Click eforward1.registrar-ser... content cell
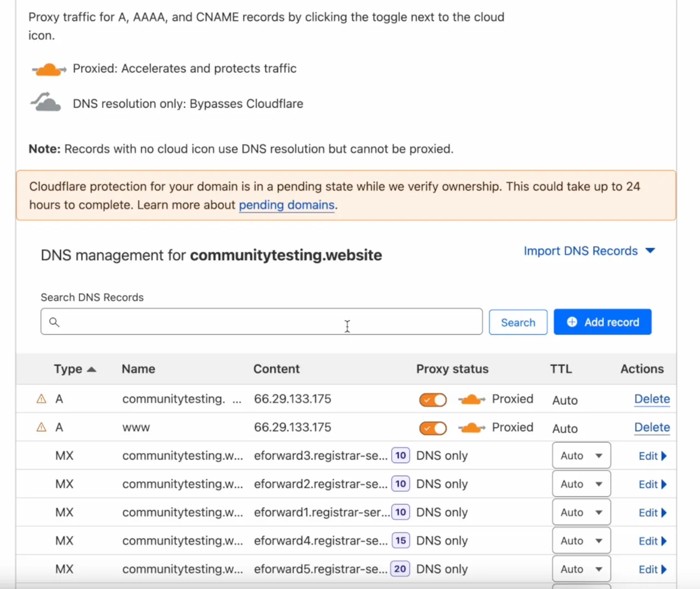This screenshot has height=589, width=700. [322, 512]
